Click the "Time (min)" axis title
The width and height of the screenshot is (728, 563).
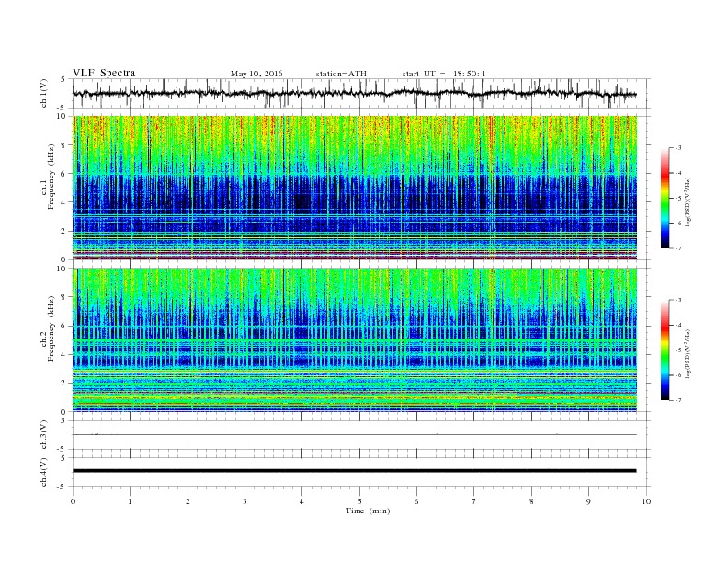click(x=368, y=511)
